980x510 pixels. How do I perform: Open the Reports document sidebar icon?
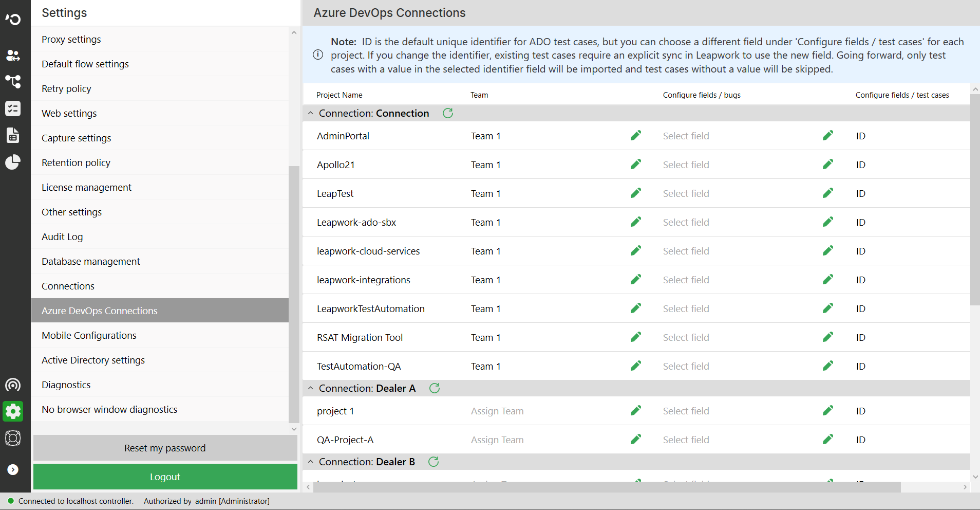pos(13,135)
